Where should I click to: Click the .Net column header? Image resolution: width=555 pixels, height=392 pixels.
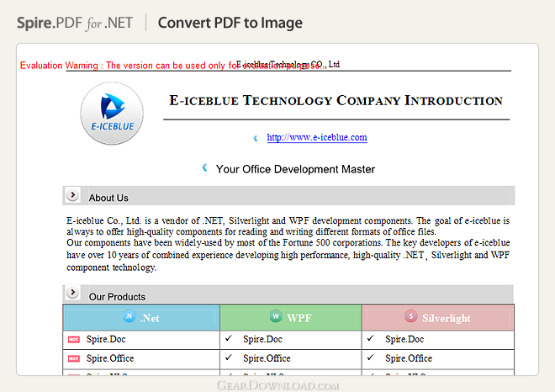[141, 317]
